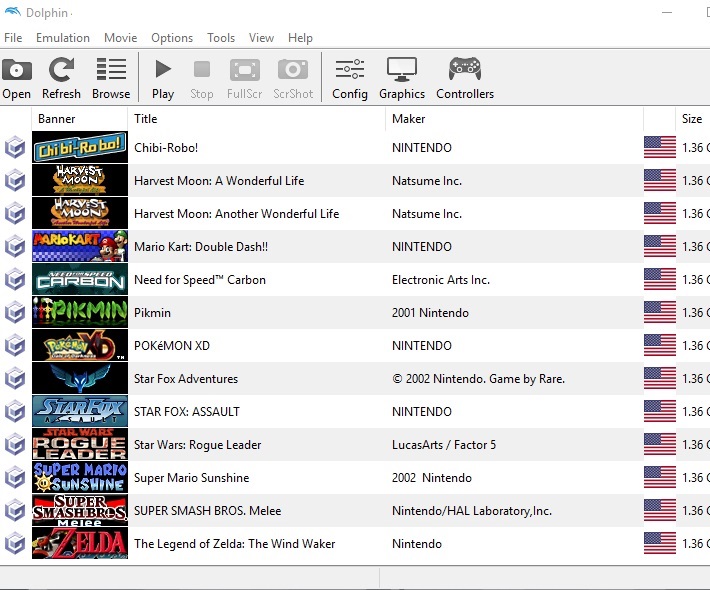Click the Size column header

pos(692,119)
